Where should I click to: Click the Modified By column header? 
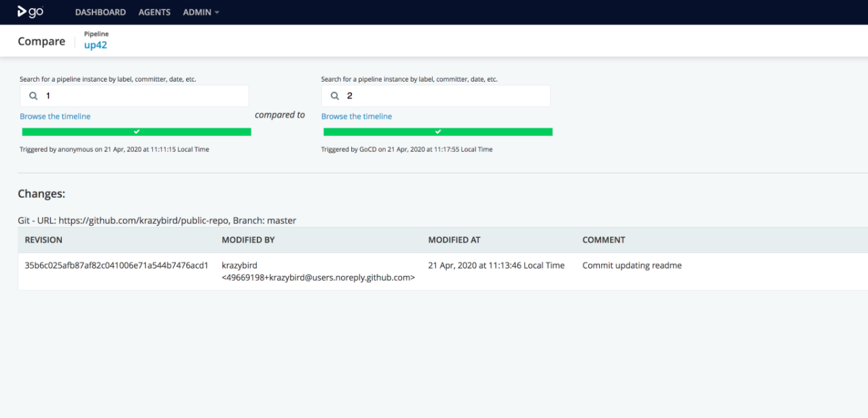(248, 240)
